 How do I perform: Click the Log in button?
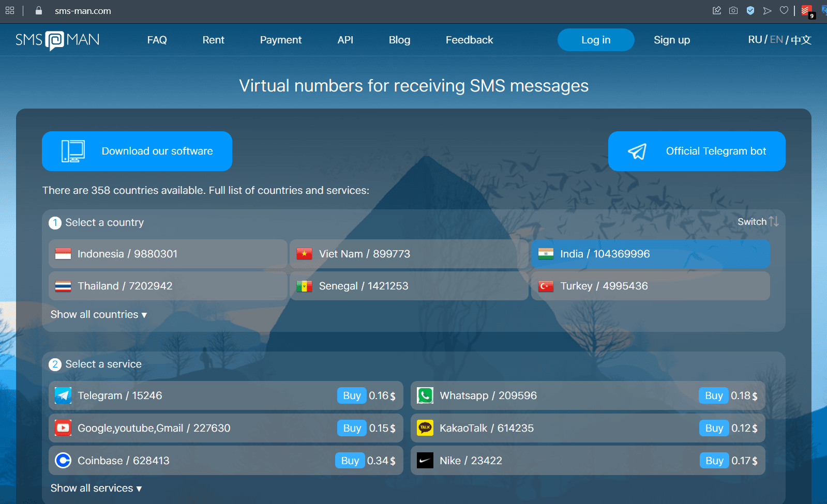[596, 40]
